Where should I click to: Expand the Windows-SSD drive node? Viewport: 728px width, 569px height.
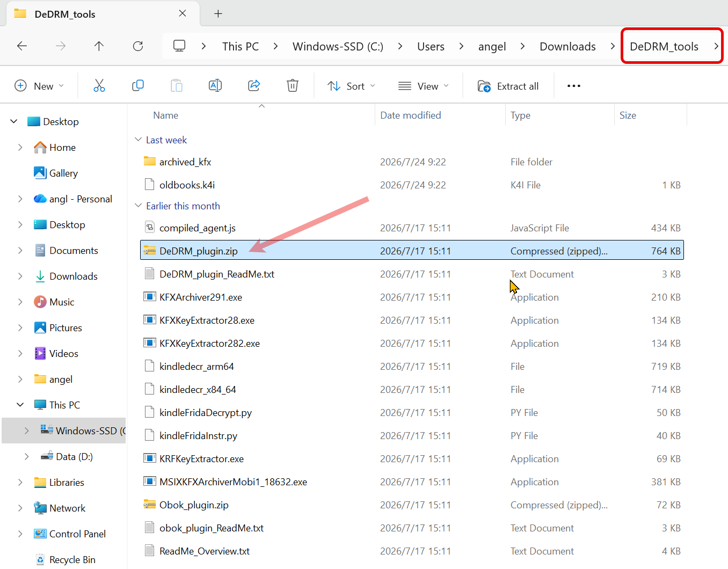[x=27, y=431]
